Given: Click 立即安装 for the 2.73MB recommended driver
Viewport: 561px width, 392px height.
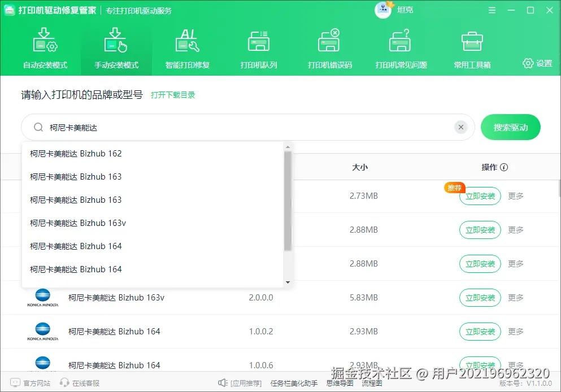Looking at the screenshot, I should (480, 196).
